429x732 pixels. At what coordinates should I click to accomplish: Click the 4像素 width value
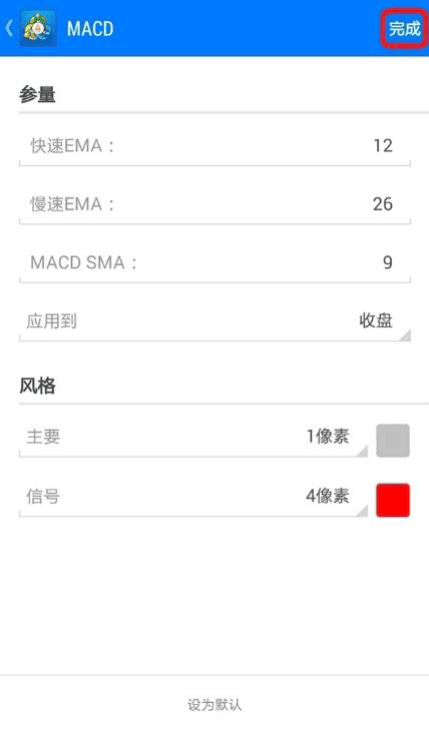tap(328, 496)
